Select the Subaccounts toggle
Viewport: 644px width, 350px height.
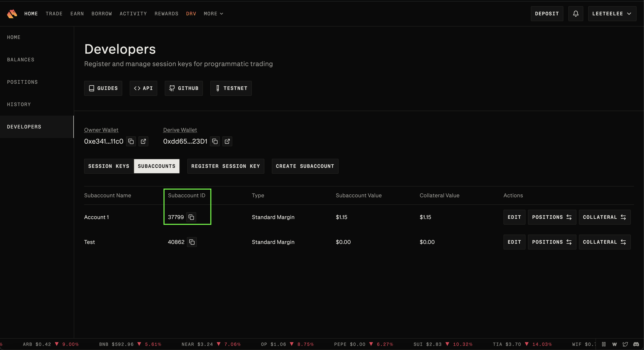click(156, 166)
